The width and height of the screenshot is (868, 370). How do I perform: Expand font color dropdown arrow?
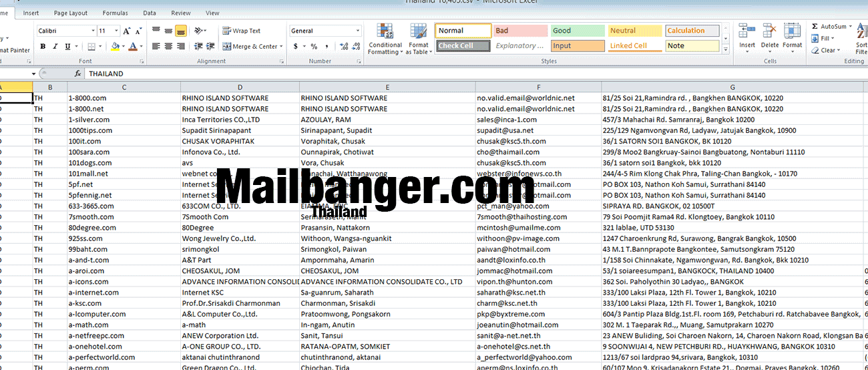141,47
